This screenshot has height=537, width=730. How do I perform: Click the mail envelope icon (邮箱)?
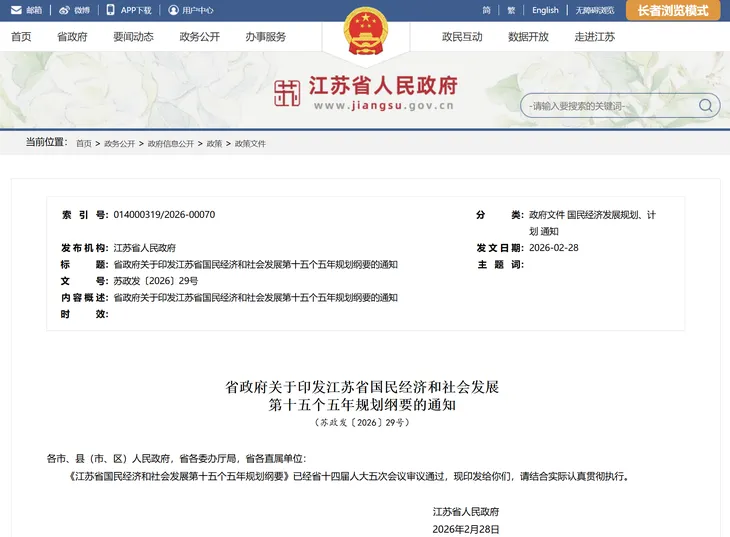click(15, 10)
